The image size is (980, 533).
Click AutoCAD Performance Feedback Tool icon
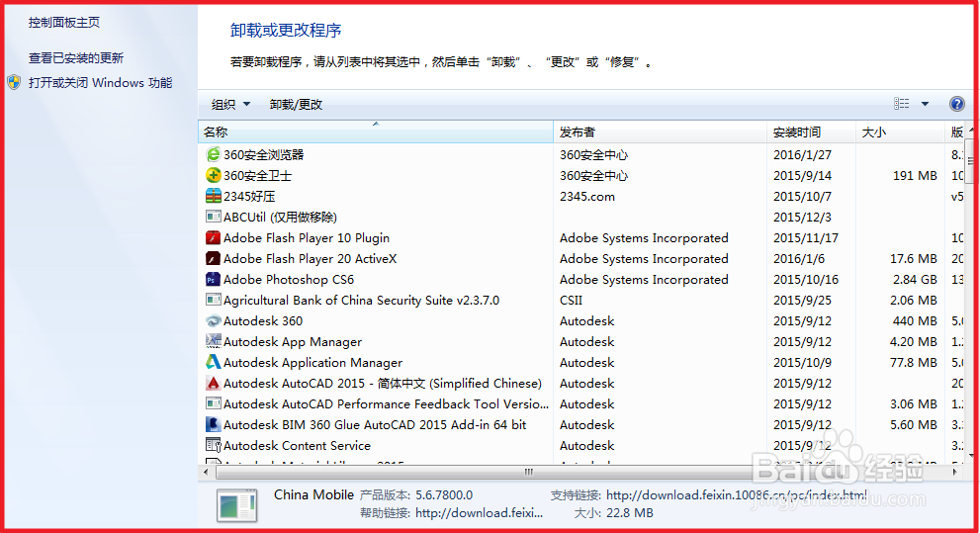click(214, 403)
